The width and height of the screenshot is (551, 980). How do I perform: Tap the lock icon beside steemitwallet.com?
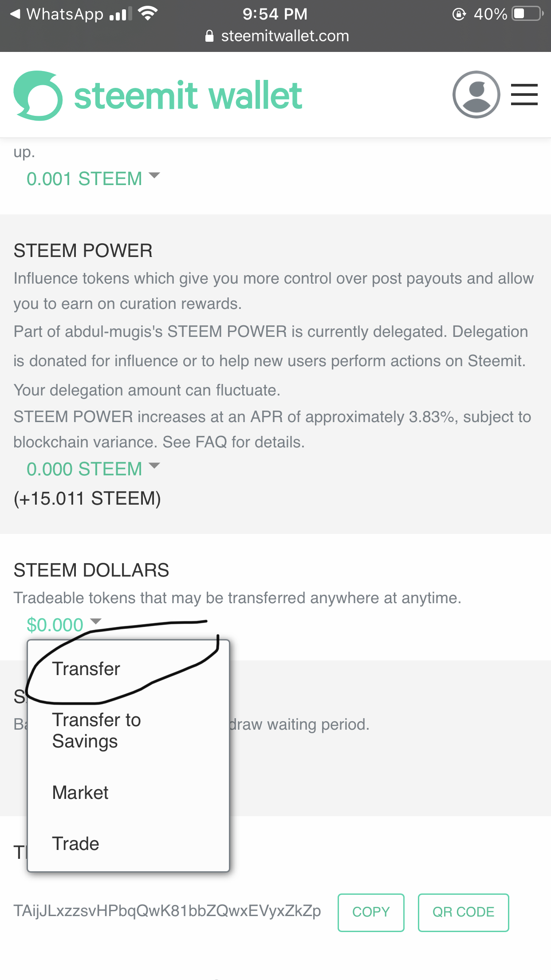pos(209,36)
